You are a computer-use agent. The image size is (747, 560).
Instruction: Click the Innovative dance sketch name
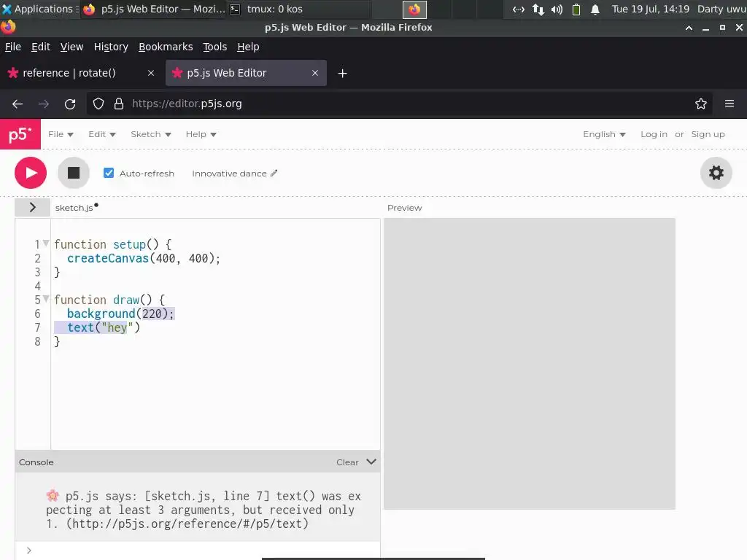click(x=229, y=174)
